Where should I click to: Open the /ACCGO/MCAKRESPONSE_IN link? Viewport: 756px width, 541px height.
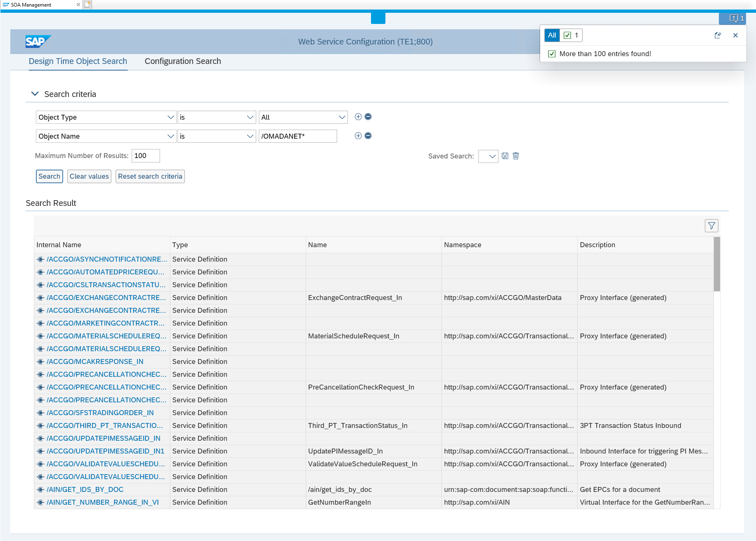(x=95, y=361)
